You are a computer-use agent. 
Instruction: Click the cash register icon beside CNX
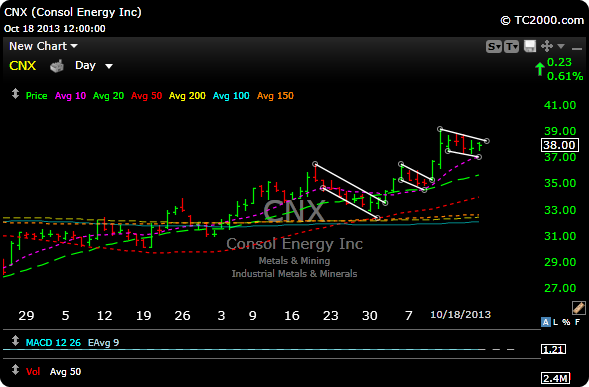(57, 66)
